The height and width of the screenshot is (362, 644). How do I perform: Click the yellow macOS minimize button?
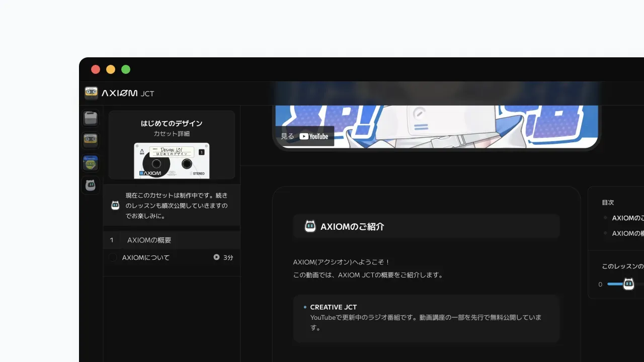[111, 69]
